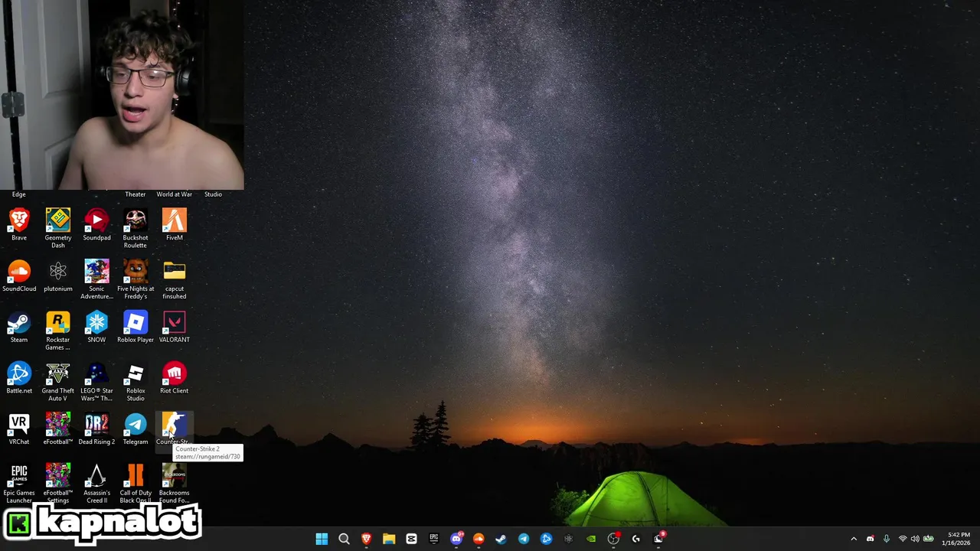Click Epic Games in the taskbar

tap(434, 539)
